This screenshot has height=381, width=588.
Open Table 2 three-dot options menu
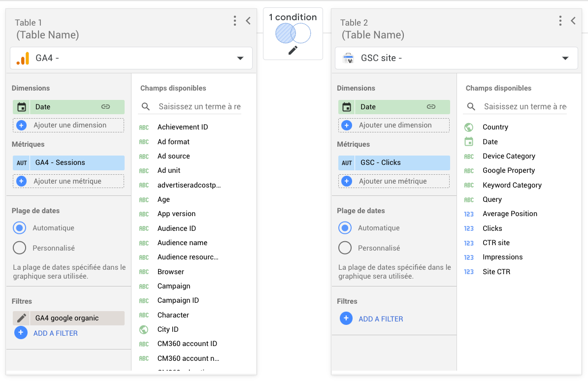pyautogui.click(x=560, y=21)
